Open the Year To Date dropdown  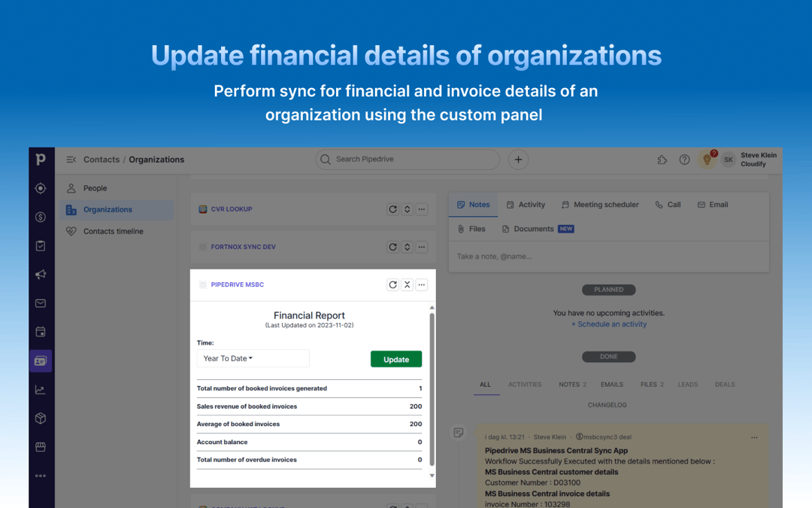253,358
